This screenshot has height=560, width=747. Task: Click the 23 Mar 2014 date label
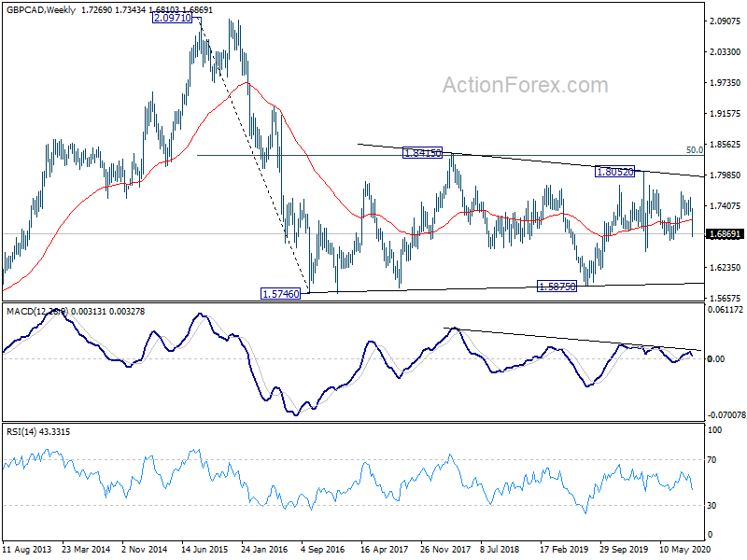coord(86,550)
